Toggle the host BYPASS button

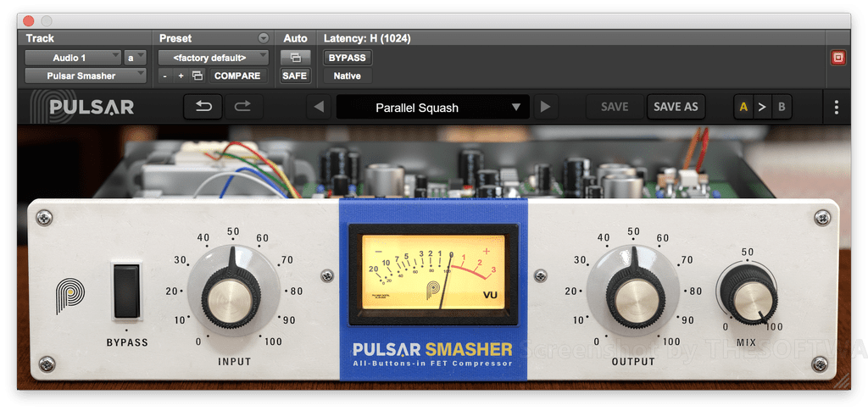[347, 58]
